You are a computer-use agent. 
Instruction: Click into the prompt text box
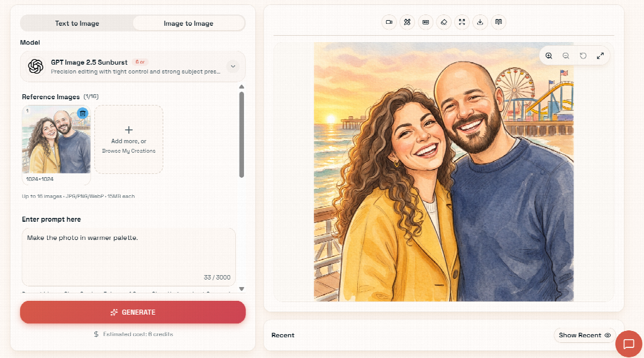coord(128,257)
